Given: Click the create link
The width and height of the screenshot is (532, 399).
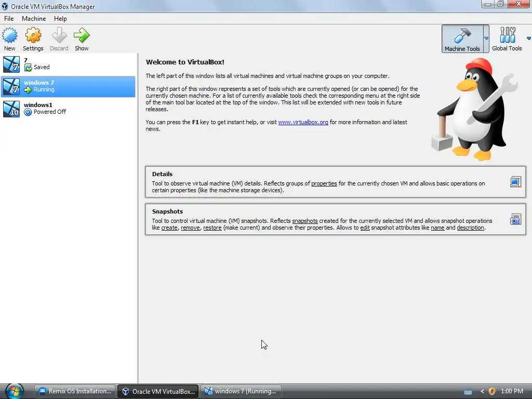Looking at the screenshot, I should (169, 228).
